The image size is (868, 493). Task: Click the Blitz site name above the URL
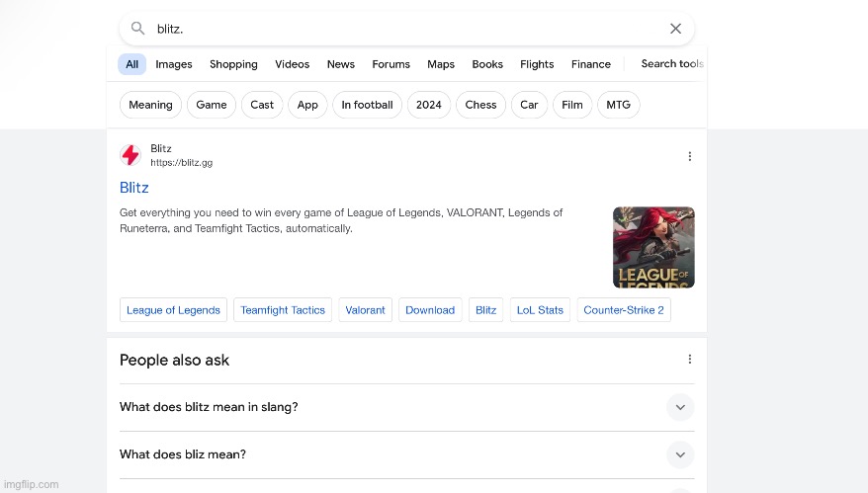coord(161,148)
